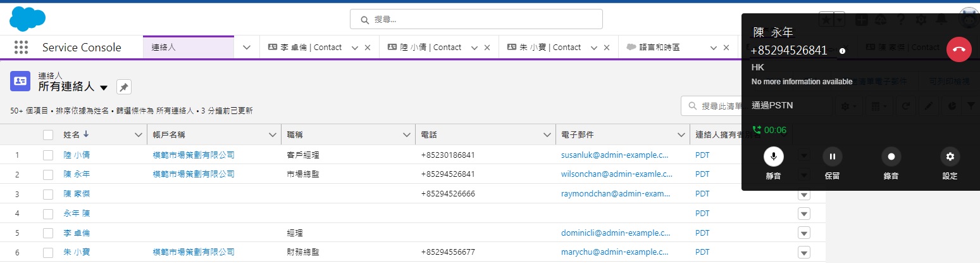Image resolution: width=980 pixels, height=263 pixels.
Task: Click phone number +85294526666
Action: pyautogui.click(x=448, y=194)
